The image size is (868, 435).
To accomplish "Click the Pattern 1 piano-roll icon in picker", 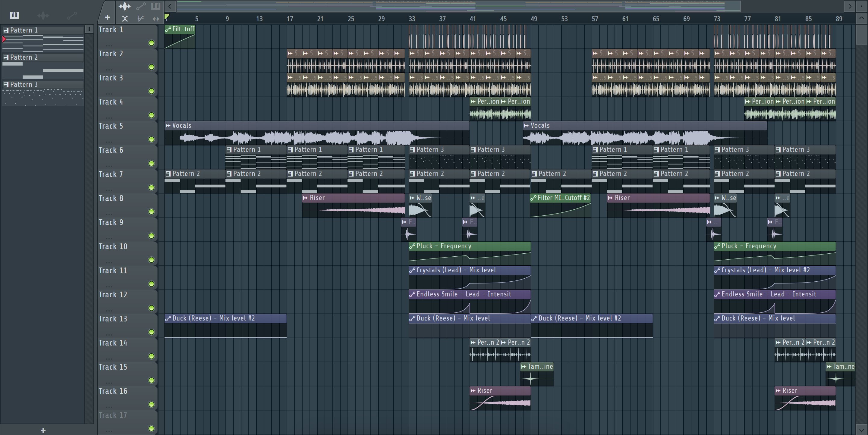I will pos(6,30).
